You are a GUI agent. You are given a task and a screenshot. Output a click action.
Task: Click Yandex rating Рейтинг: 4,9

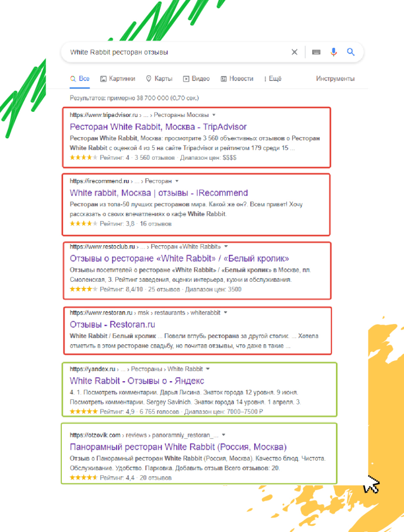102,412
